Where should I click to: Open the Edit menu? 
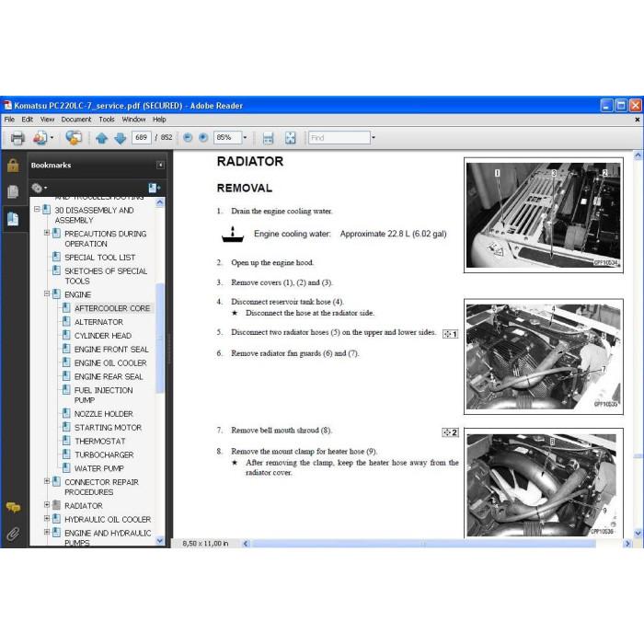click(27, 120)
